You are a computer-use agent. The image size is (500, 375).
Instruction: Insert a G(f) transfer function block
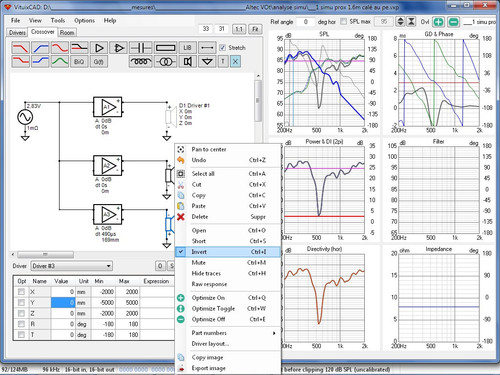tap(99, 61)
